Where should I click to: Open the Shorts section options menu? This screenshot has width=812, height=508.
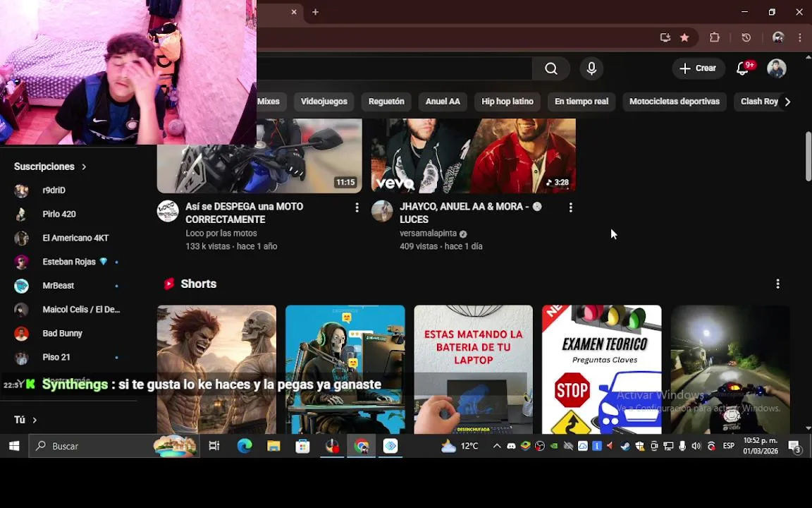pos(778,284)
